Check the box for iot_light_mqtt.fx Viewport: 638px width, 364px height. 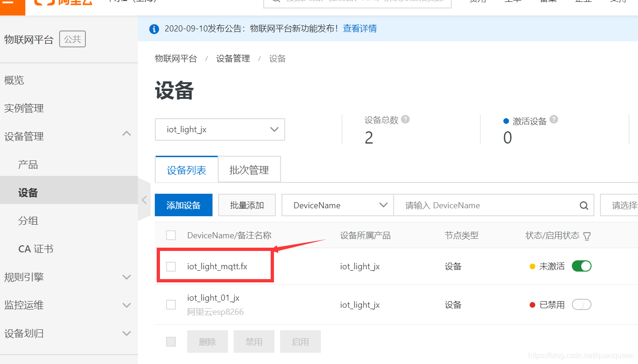171,266
